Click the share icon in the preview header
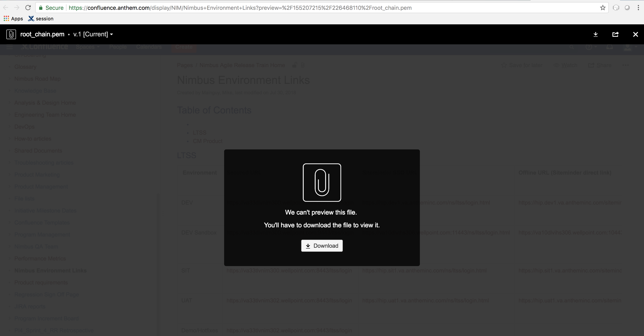Screen dimensions: 644x336 (x=615, y=34)
